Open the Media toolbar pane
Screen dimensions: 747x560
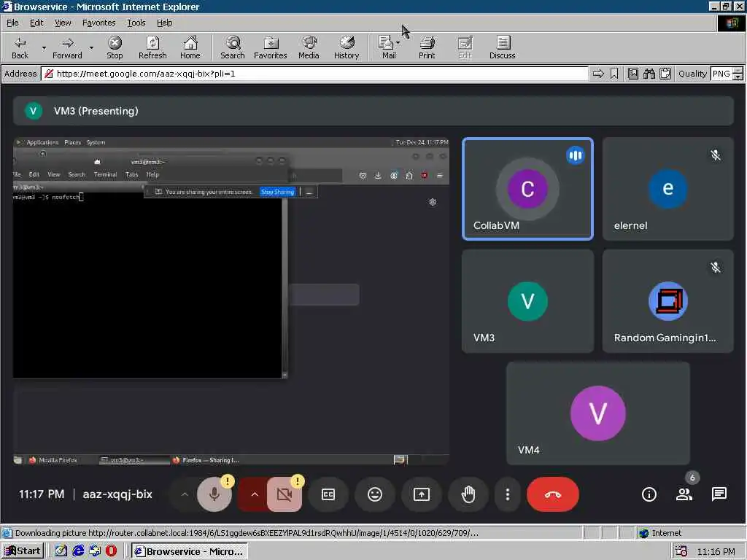(x=309, y=47)
